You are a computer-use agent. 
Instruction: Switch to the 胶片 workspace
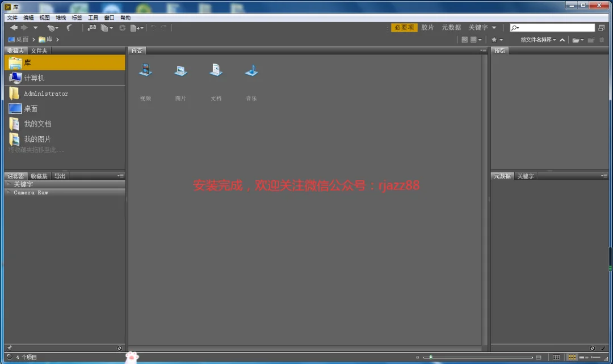(427, 27)
